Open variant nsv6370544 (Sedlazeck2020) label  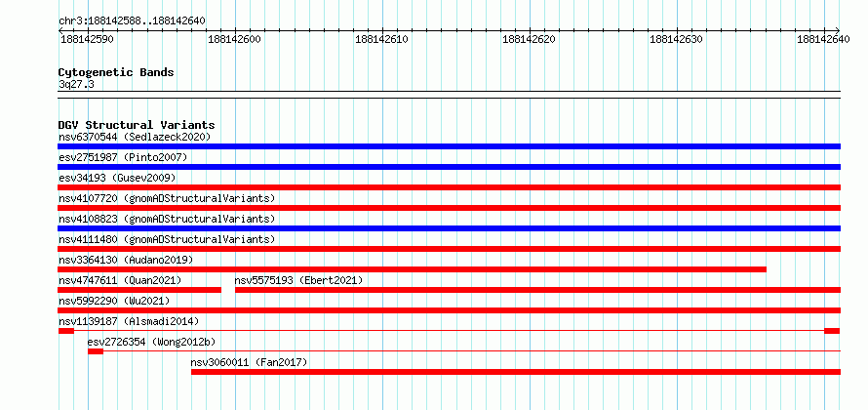coord(135,137)
